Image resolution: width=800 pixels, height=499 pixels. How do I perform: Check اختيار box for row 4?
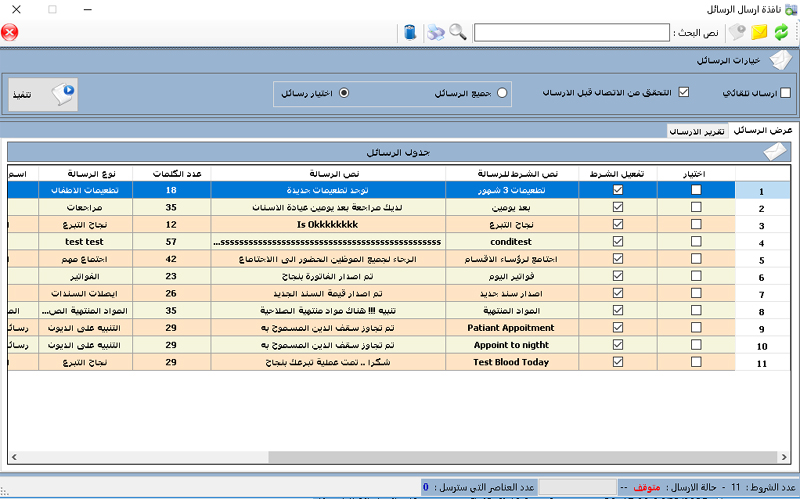696,241
